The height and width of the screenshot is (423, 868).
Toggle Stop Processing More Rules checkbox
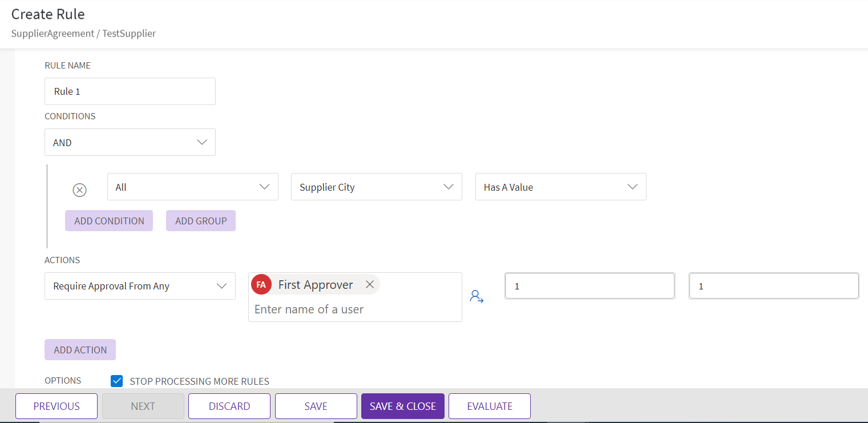pos(117,381)
